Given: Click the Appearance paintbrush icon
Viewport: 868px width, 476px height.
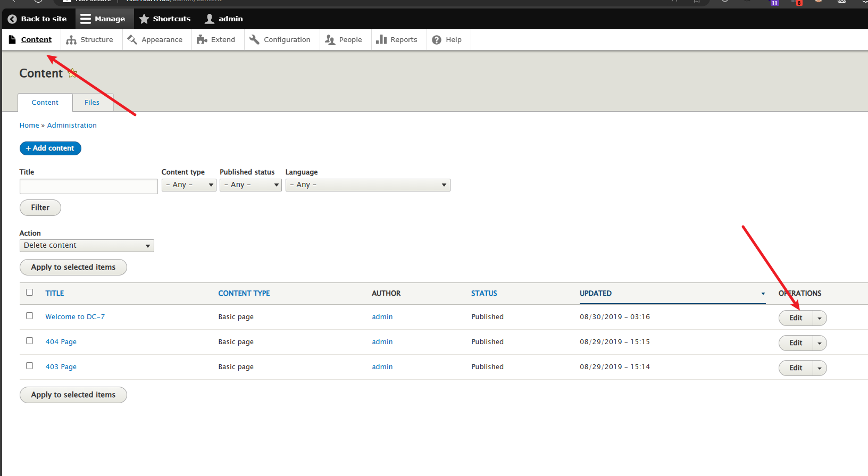Looking at the screenshot, I should 132,39.
